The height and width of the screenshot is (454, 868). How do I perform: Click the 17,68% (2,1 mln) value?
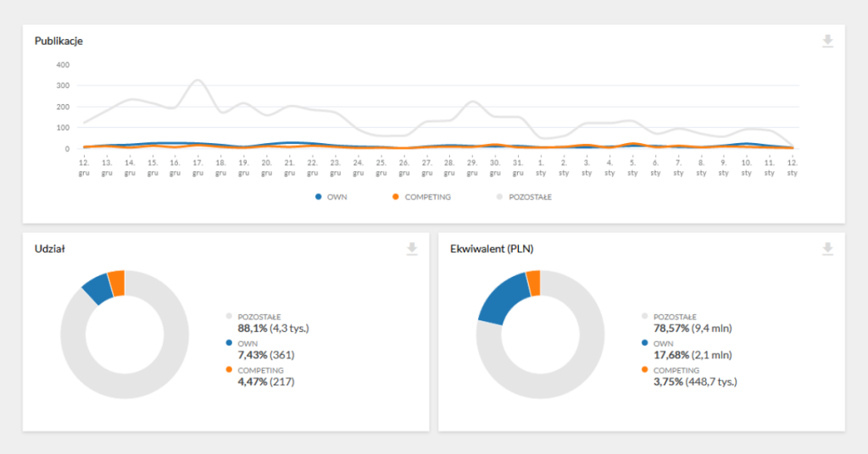point(693,355)
